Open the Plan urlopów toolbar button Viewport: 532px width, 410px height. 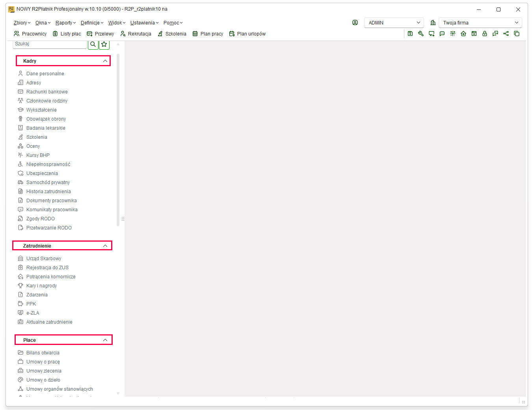tap(247, 34)
